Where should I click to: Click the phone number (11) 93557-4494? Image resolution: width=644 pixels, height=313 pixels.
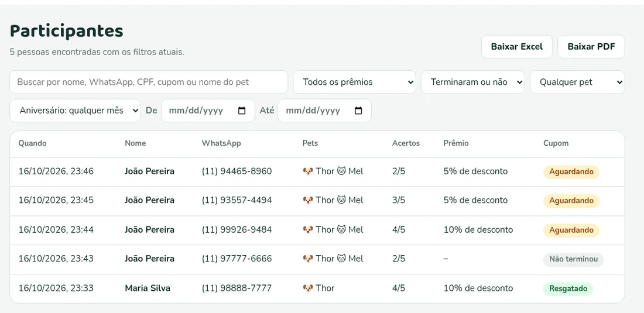(x=237, y=200)
